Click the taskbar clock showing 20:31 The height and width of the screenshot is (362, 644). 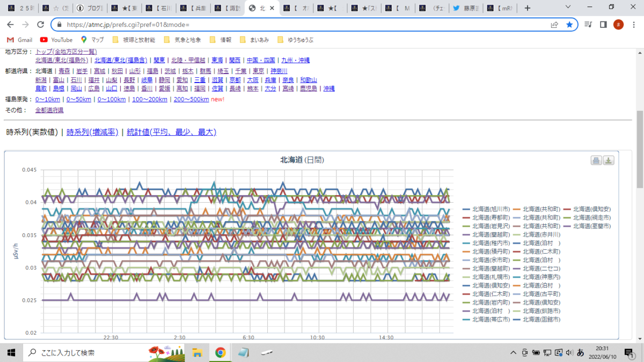click(x=602, y=352)
